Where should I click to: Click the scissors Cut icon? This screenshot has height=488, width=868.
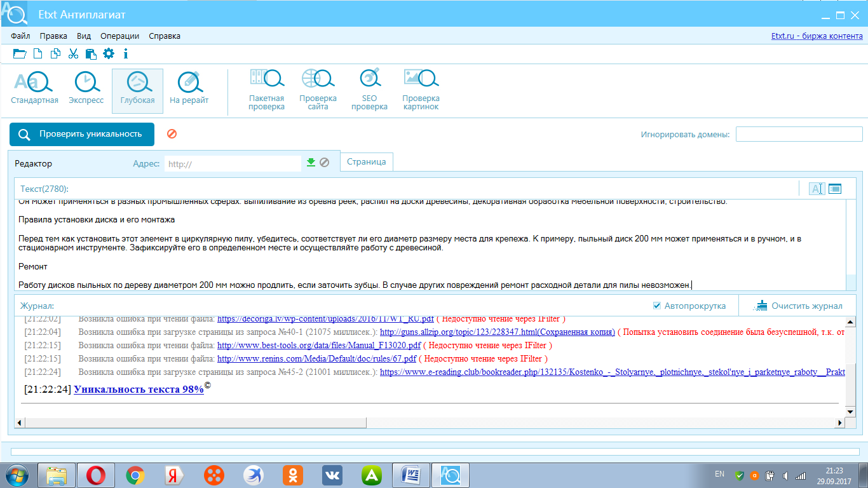click(73, 54)
